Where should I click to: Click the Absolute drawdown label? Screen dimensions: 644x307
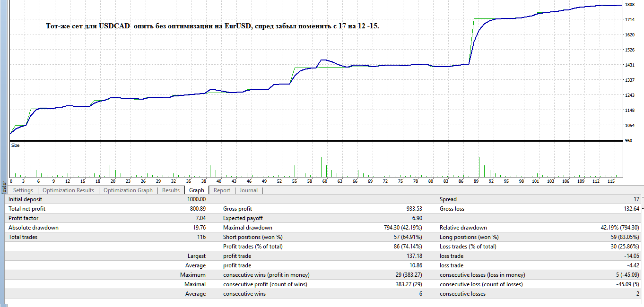click(x=34, y=228)
